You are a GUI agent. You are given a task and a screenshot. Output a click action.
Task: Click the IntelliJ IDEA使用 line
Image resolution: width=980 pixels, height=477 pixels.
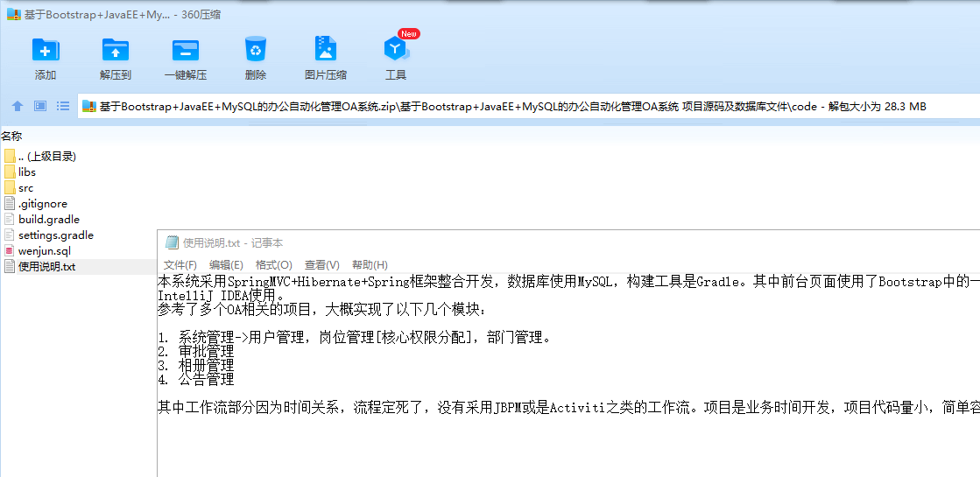222,295
